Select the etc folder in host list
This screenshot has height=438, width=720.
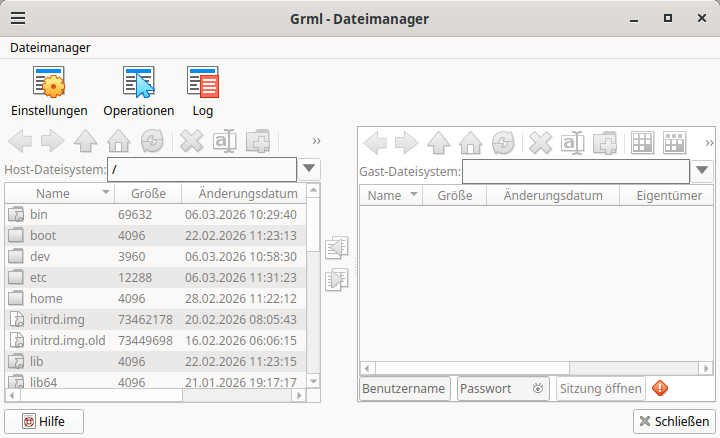pyautogui.click(x=40, y=277)
